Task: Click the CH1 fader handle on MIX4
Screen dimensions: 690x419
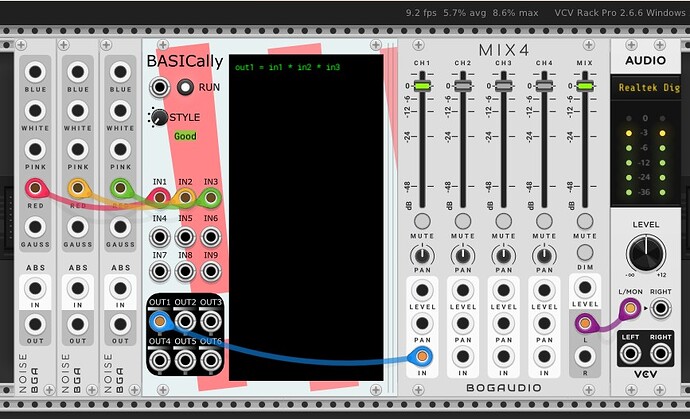Action: [422, 87]
